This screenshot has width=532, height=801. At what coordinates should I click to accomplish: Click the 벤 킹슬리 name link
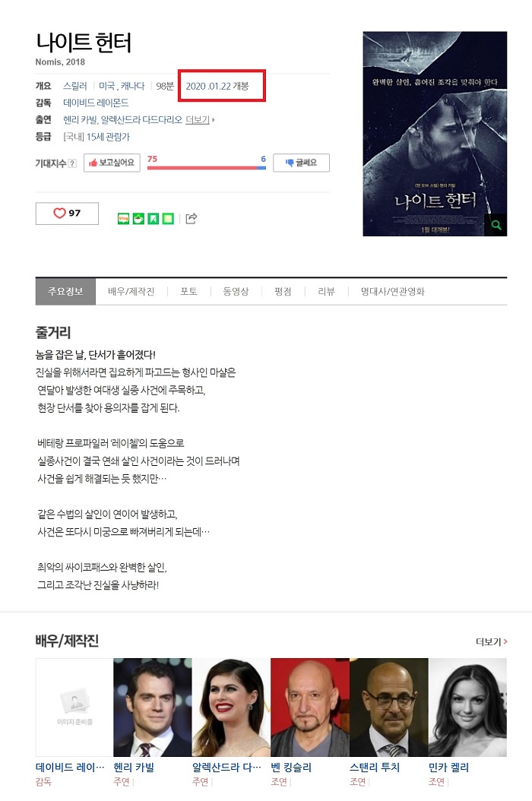(291, 768)
